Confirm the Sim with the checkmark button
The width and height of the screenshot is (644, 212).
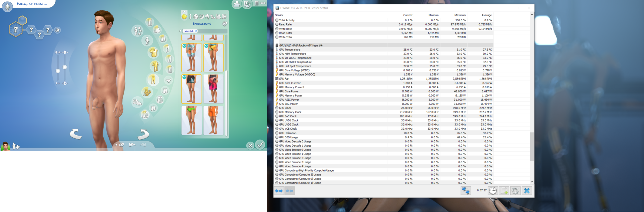click(260, 145)
